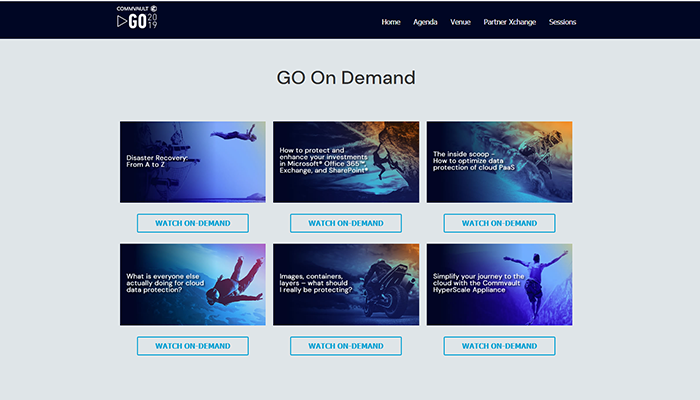
Task: Open the Home menu item
Action: [391, 22]
